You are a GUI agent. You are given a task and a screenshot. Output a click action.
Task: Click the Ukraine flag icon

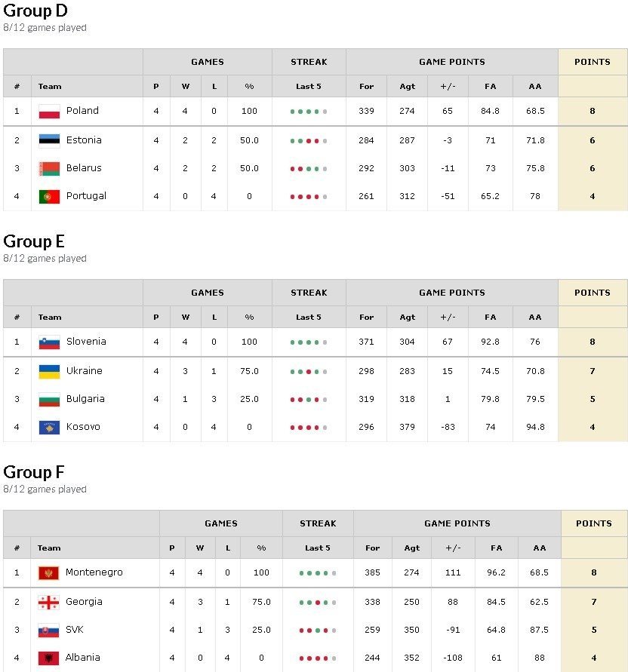[x=49, y=372]
